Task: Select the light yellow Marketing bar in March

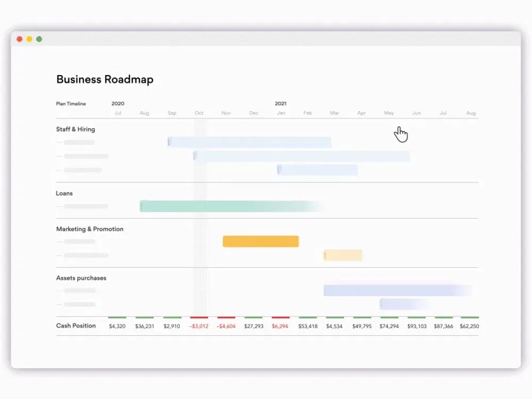Action: (343, 255)
